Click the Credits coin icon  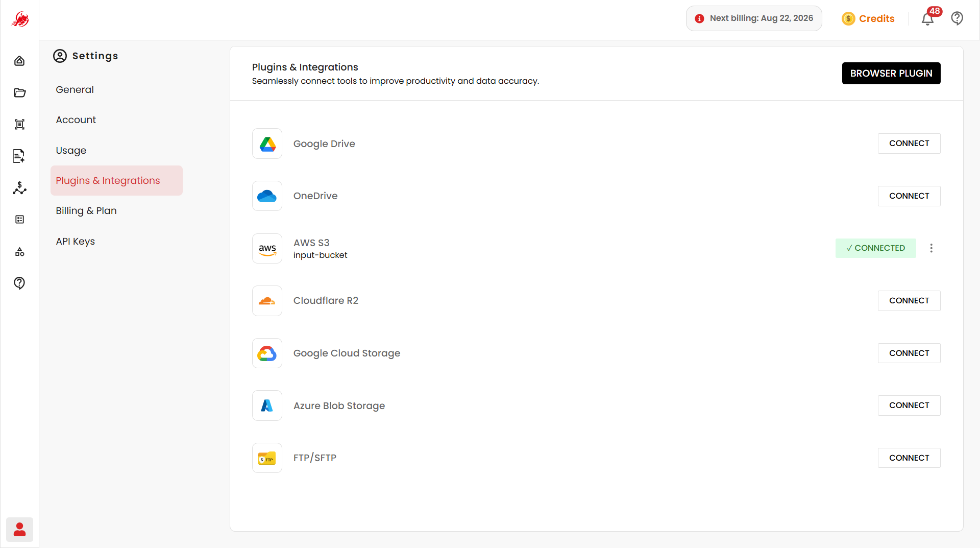(848, 18)
